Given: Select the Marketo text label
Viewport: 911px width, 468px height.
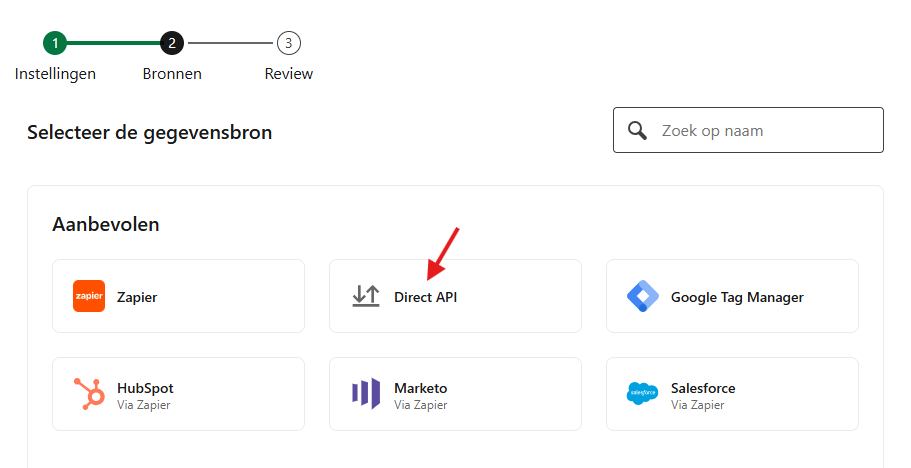Looking at the screenshot, I should click(421, 388).
